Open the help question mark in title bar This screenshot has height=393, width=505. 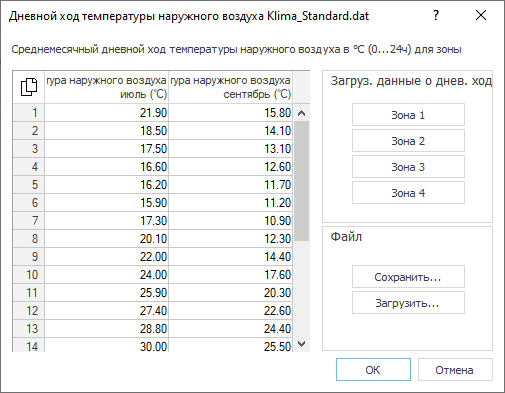[x=436, y=15]
